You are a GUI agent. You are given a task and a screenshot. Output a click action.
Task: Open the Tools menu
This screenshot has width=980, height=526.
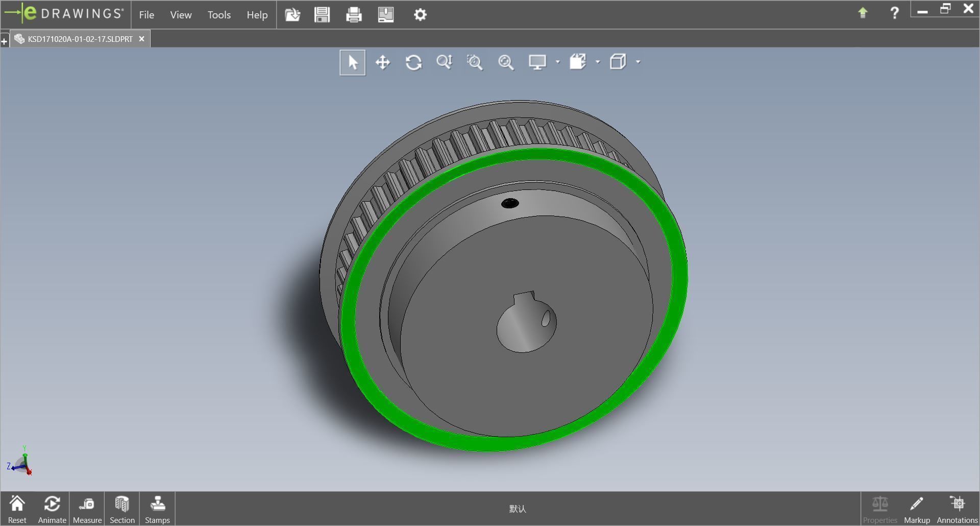coord(219,15)
